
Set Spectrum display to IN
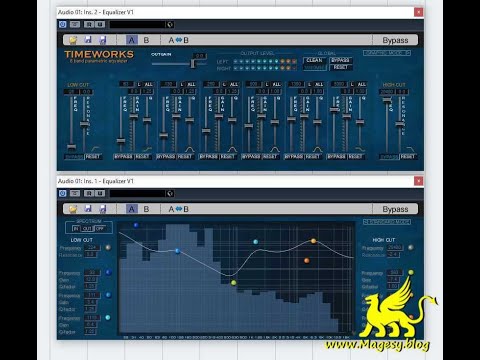point(76,228)
